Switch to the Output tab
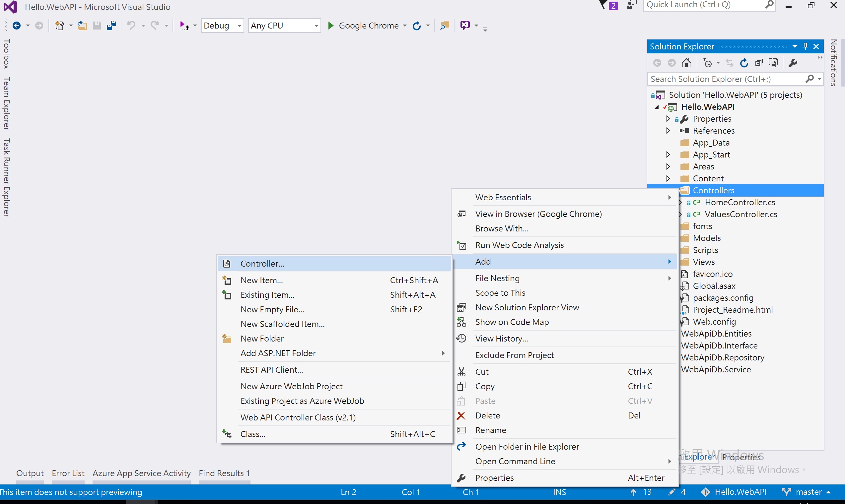Screen dimensions: 845x504 [x=30, y=473]
